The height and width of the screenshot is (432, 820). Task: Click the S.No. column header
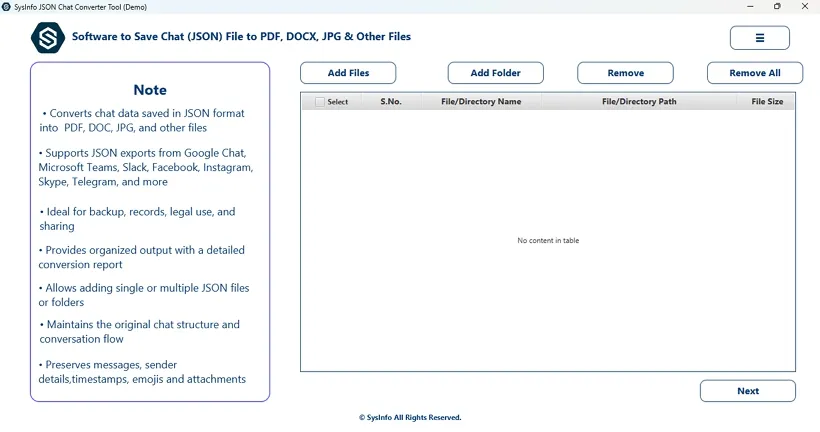(391, 101)
